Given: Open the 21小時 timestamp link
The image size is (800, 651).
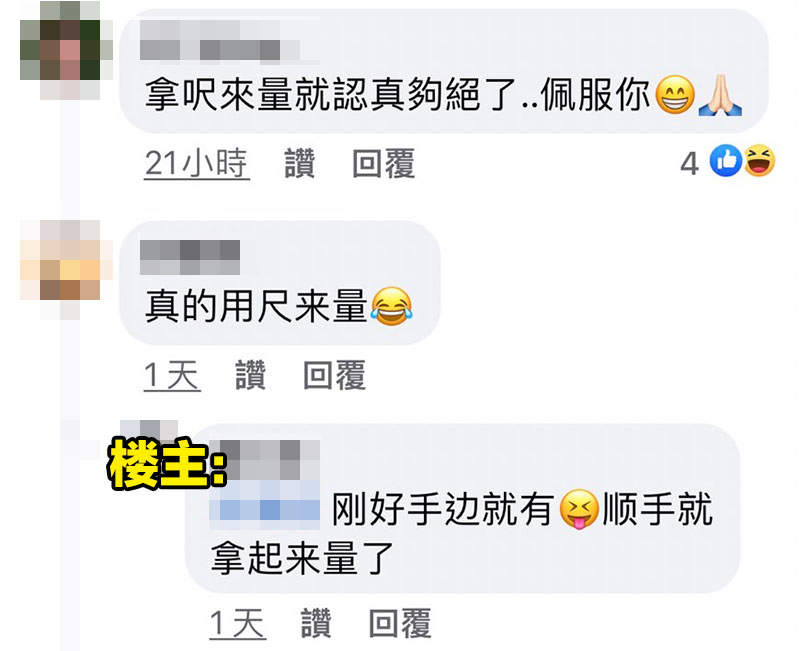Looking at the screenshot, I should click(196, 164).
